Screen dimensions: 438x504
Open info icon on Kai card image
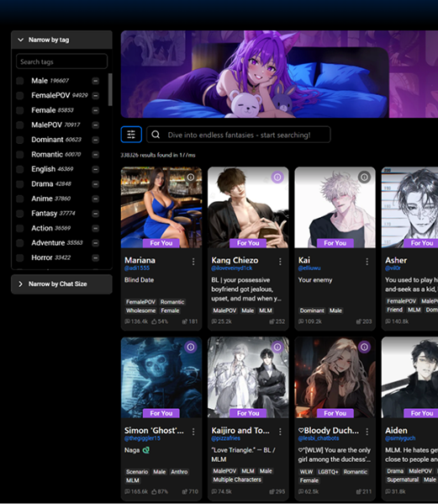(364, 177)
